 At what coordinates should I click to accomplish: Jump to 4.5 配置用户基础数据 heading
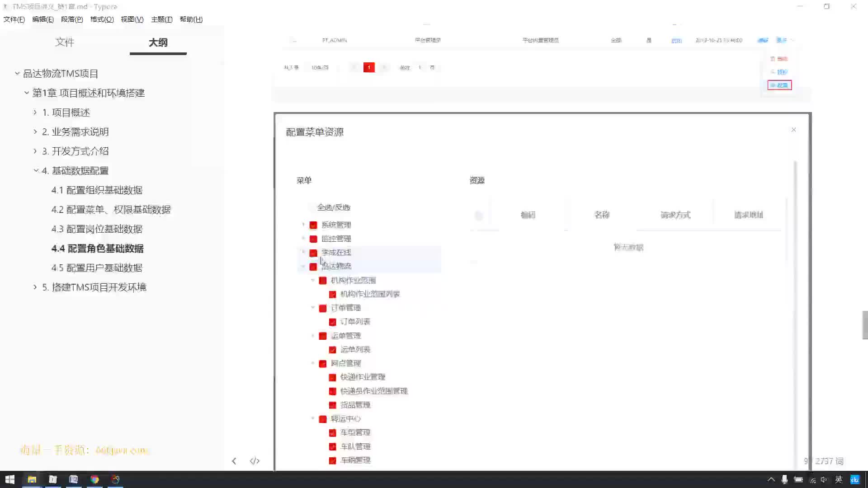(x=97, y=268)
